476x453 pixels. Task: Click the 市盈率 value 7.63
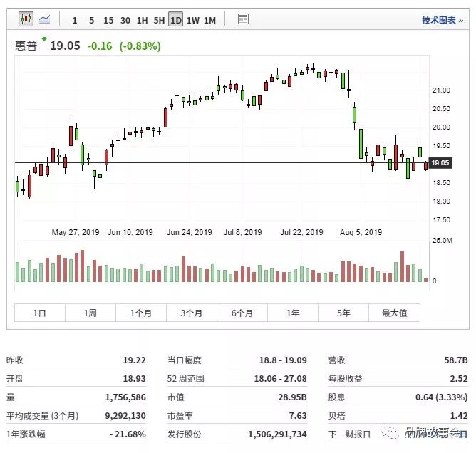pos(298,416)
